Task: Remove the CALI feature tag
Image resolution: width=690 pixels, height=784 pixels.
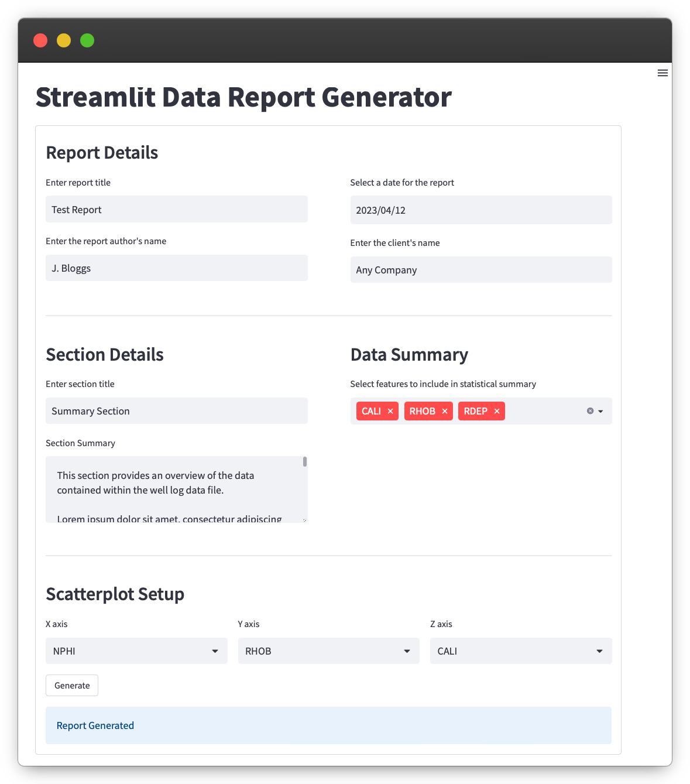Action: pyautogui.click(x=390, y=411)
